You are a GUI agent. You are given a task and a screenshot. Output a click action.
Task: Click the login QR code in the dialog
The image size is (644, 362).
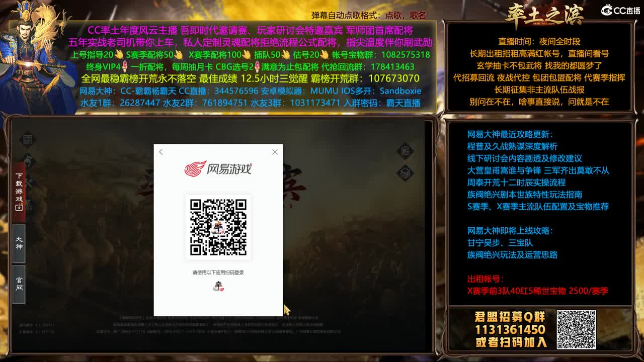tap(218, 227)
